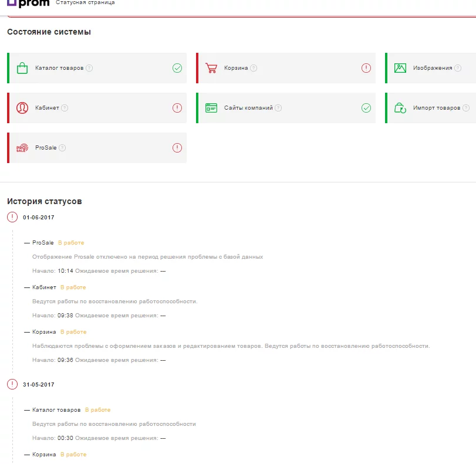Click Корзина entry title under 31-05-2017
The image size is (476, 464).
[45, 455]
